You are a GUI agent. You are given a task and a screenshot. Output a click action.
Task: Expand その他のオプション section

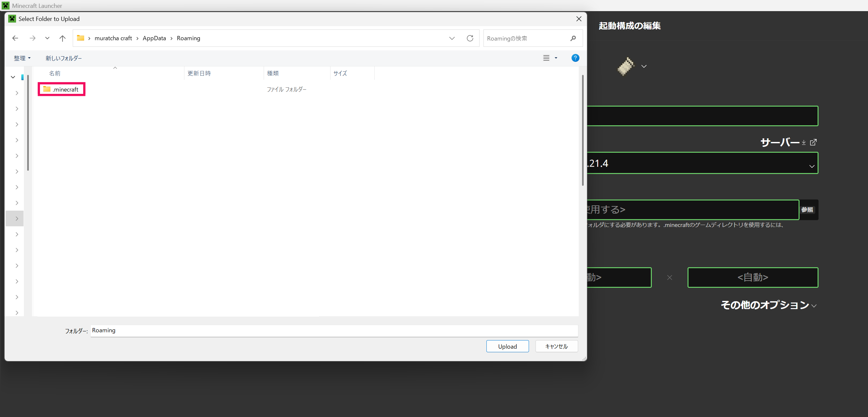(x=768, y=305)
